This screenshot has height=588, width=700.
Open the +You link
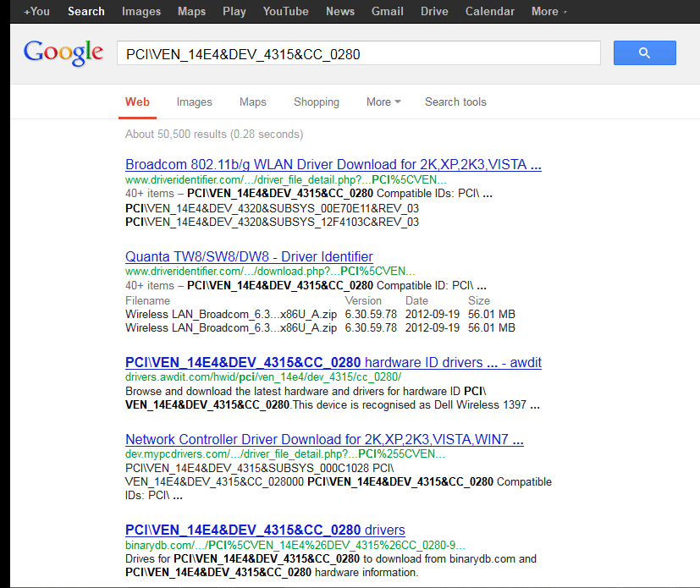[36, 11]
